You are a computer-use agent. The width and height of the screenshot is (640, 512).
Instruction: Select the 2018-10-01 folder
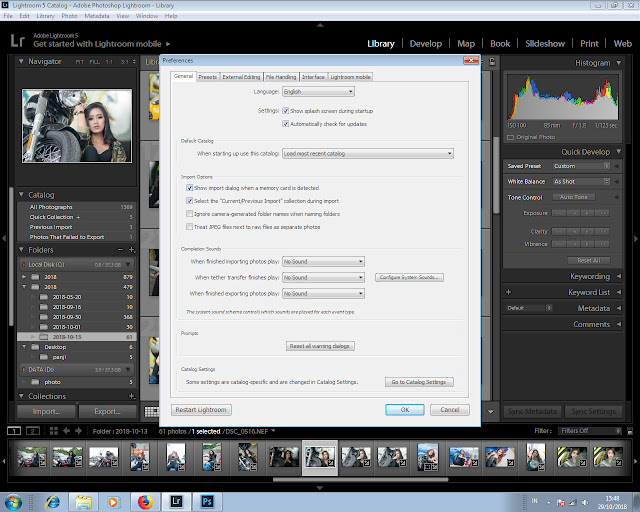coord(77,327)
